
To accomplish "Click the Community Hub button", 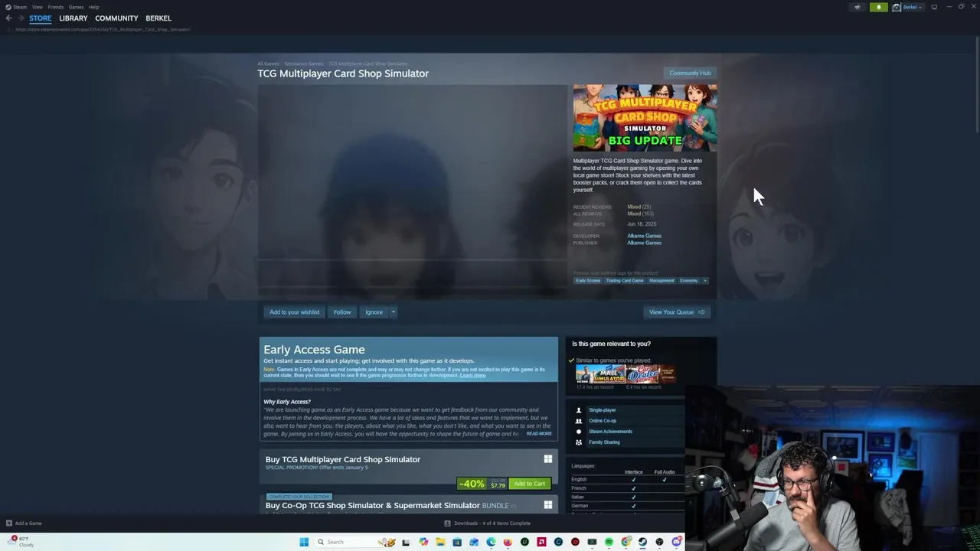I will point(690,73).
